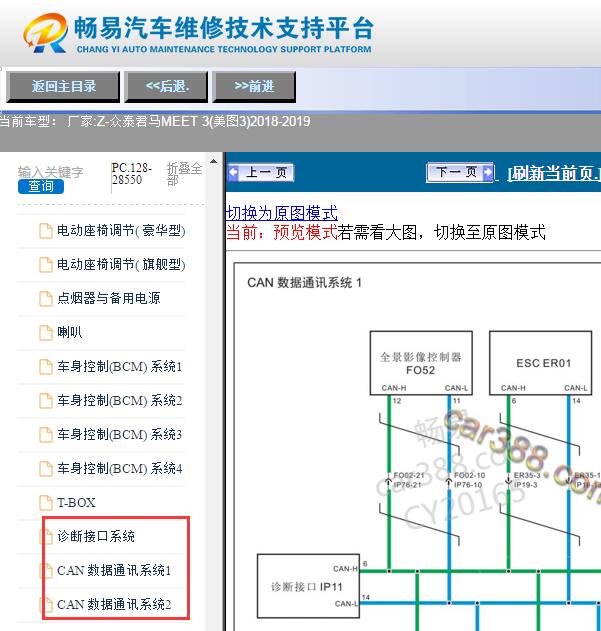
Task: Click the document icon beside T-BOX
Action: [45, 503]
